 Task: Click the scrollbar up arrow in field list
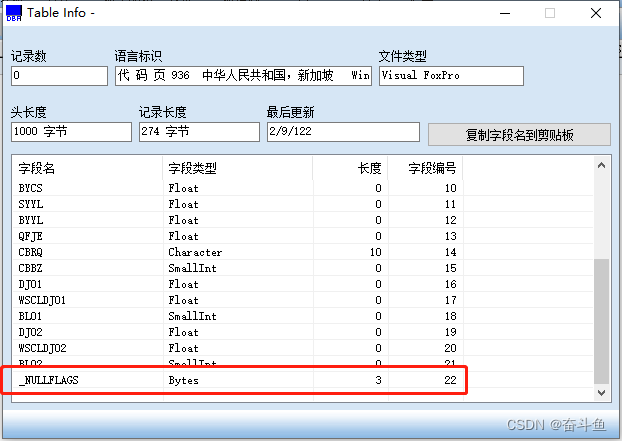click(x=601, y=165)
